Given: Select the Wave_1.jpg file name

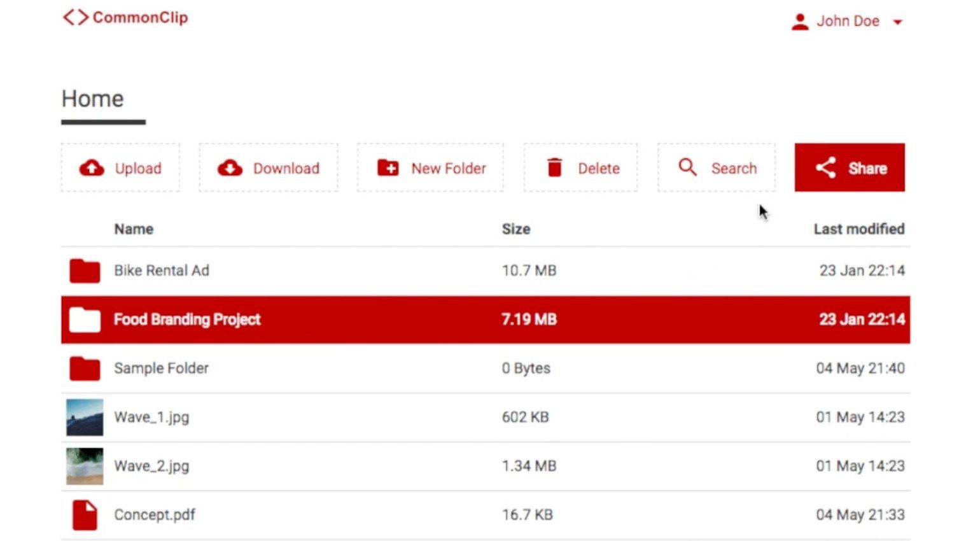Looking at the screenshot, I should click(x=151, y=418).
